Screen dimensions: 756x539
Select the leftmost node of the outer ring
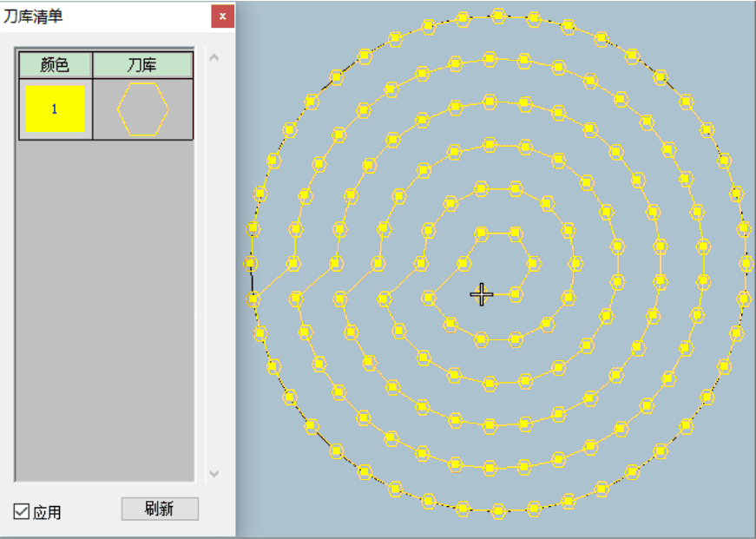[250, 263]
